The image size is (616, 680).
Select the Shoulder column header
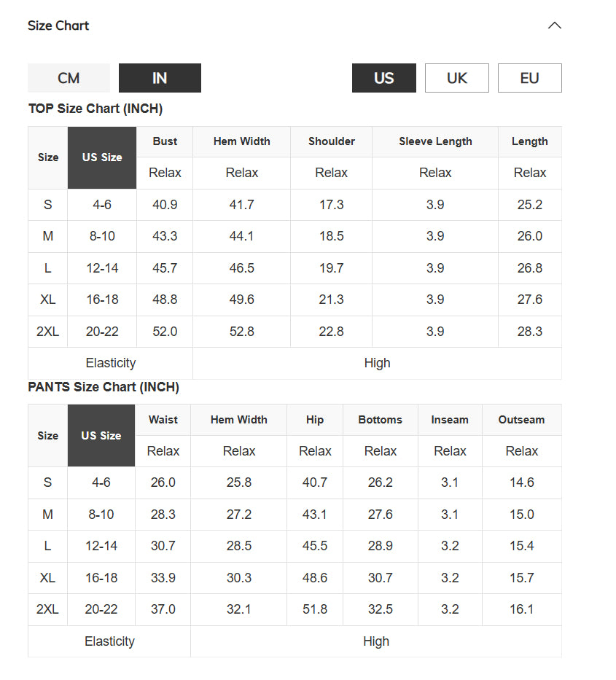pyautogui.click(x=332, y=141)
